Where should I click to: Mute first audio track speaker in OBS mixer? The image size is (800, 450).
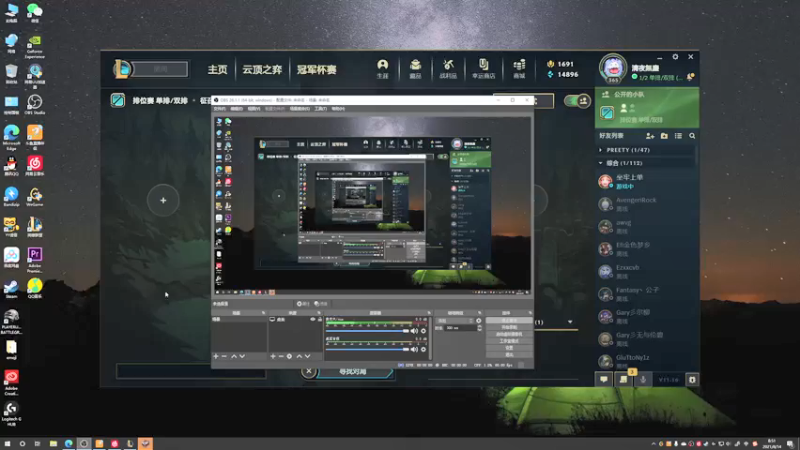(x=414, y=331)
